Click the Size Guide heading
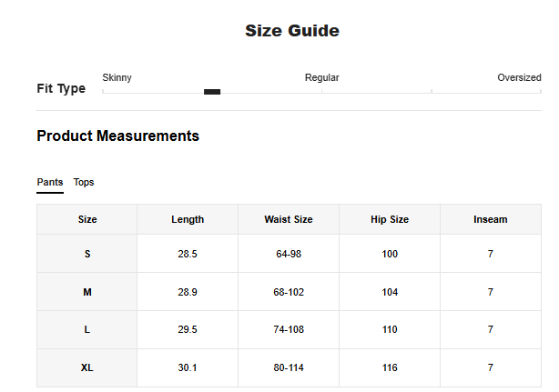The height and width of the screenshot is (392, 559). click(292, 31)
